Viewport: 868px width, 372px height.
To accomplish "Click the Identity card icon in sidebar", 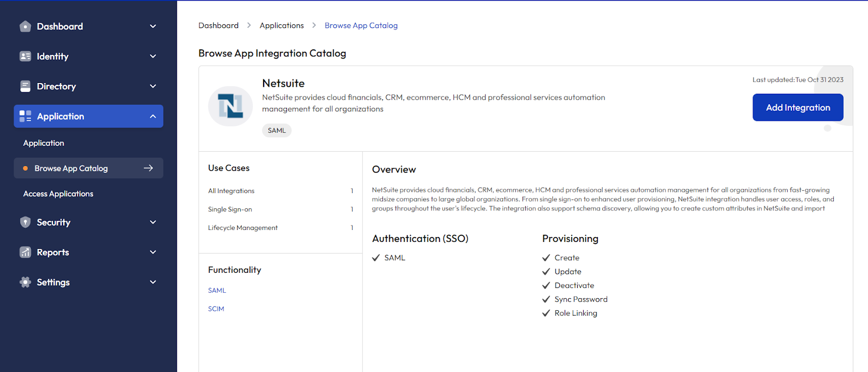I will [25, 56].
